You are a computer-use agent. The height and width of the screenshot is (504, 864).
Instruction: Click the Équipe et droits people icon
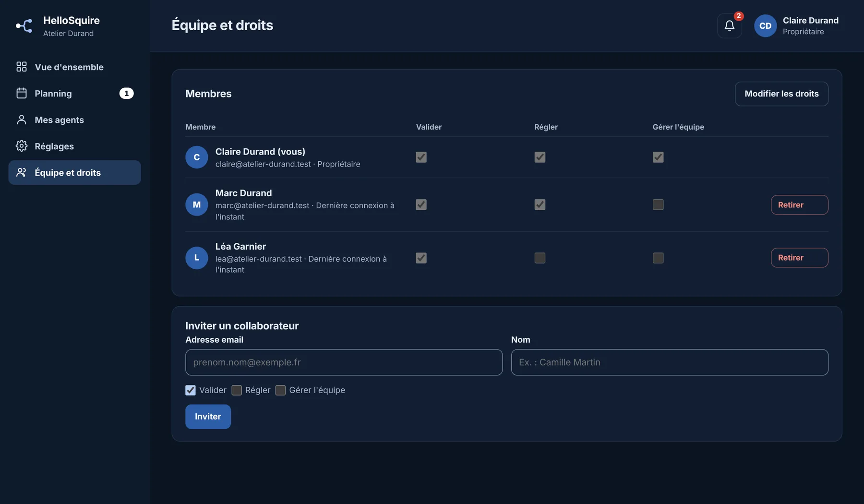pyautogui.click(x=22, y=172)
